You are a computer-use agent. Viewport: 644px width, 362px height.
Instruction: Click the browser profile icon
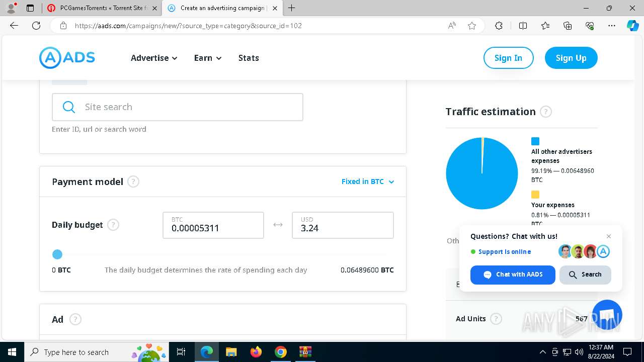12,8
